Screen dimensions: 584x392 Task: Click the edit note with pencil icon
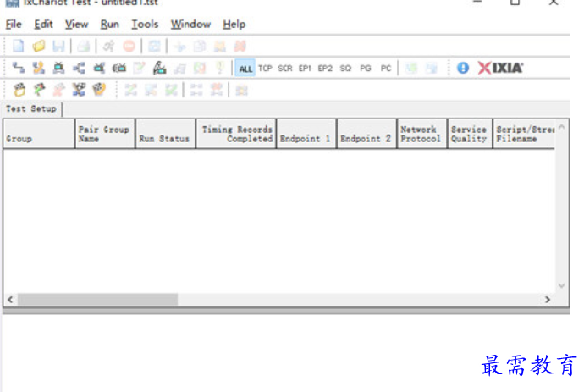(140, 68)
